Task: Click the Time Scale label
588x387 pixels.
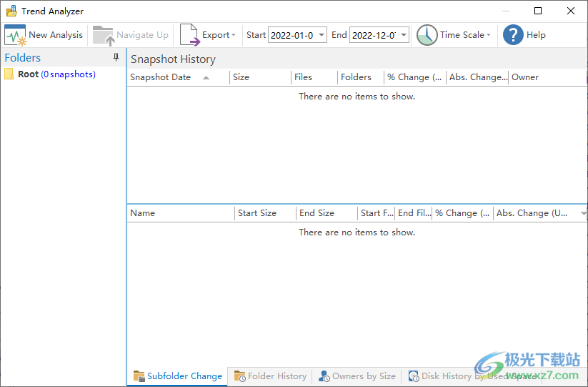Action: [x=462, y=35]
